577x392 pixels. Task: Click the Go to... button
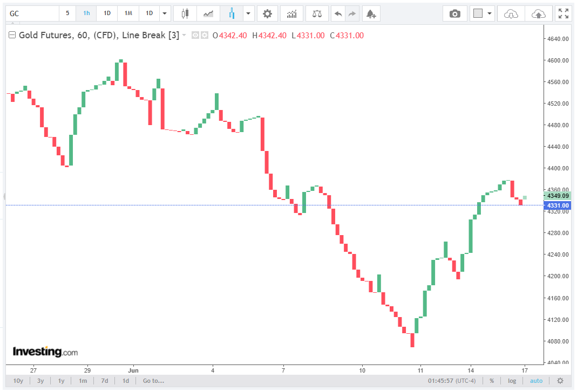153,381
